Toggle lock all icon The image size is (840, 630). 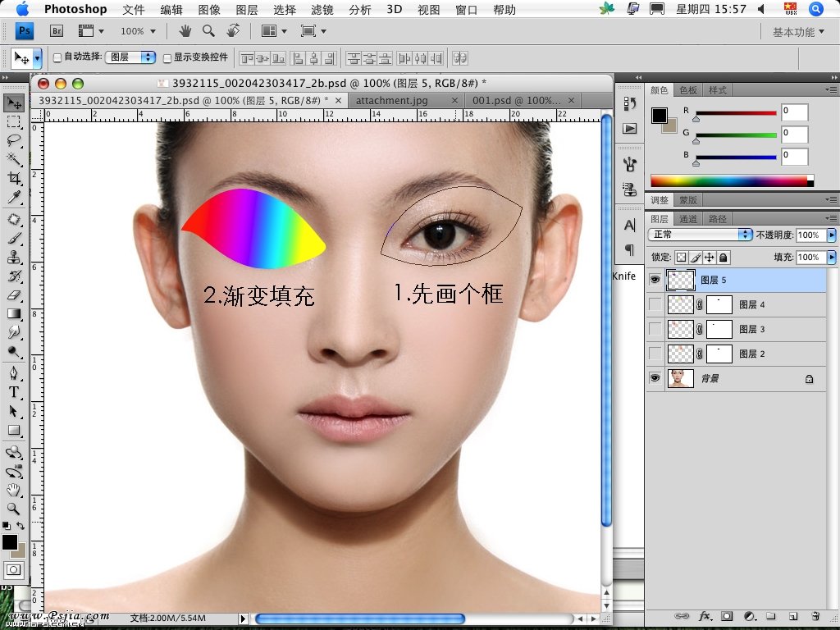pyautogui.click(x=724, y=257)
